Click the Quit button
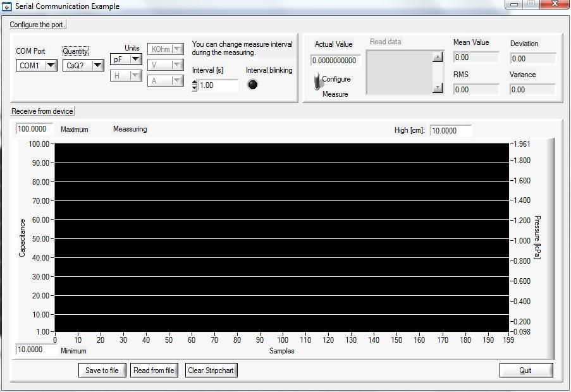Viewport: 571px width, 392px height. tap(526, 370)
